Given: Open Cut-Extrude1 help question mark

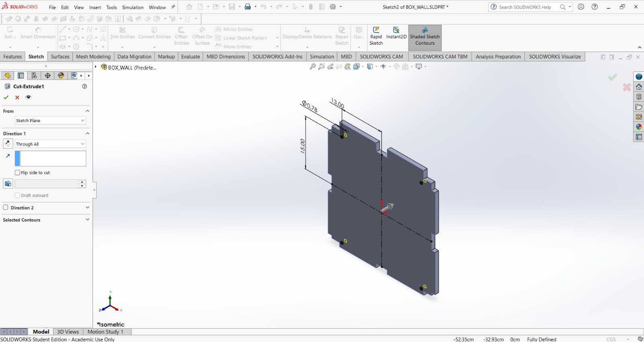Looking at the screenshot, I should tap(85, 86).
